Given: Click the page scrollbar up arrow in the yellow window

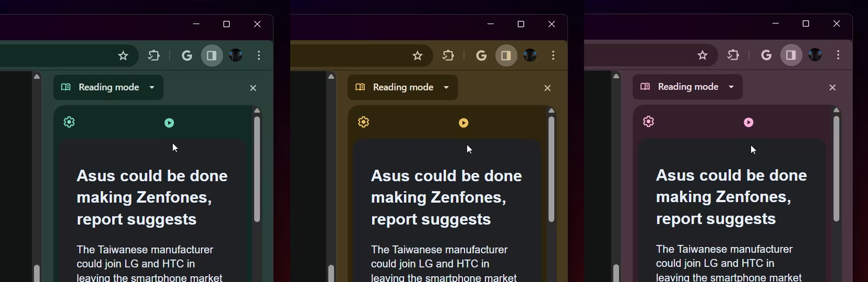Looking at the screenshot, I should point(331,76).
